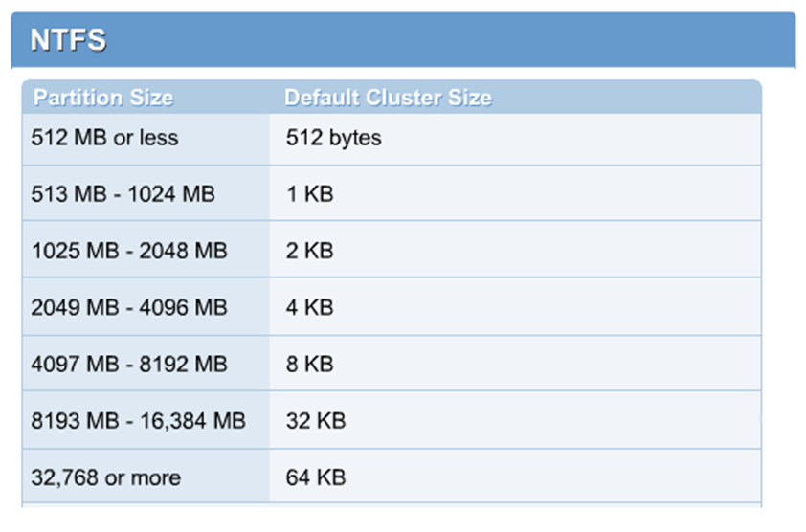Click the "32 KB" cluster size cell
The image size is (806, 532).
tap(315, 420)
